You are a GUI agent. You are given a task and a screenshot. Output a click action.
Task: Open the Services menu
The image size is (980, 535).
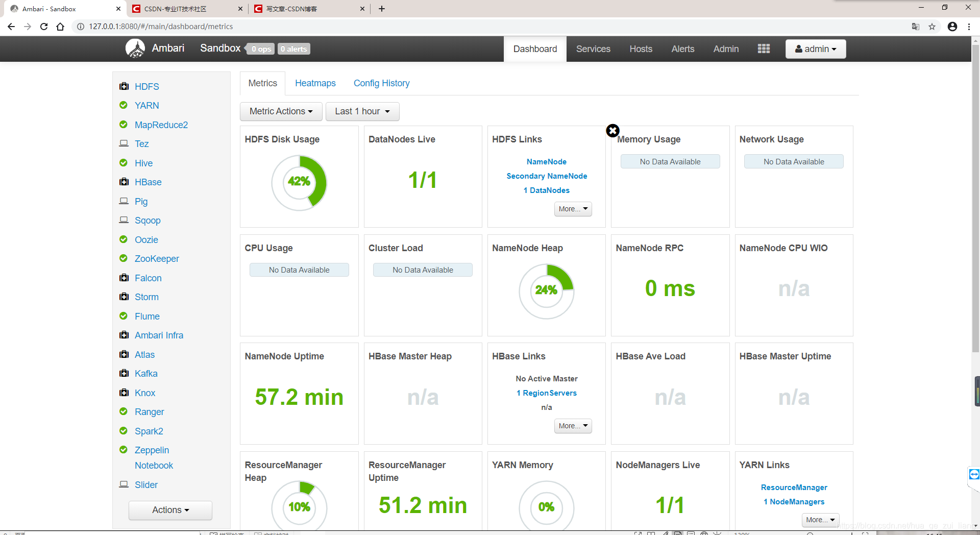pyautogui.click(x=593, y=49)
